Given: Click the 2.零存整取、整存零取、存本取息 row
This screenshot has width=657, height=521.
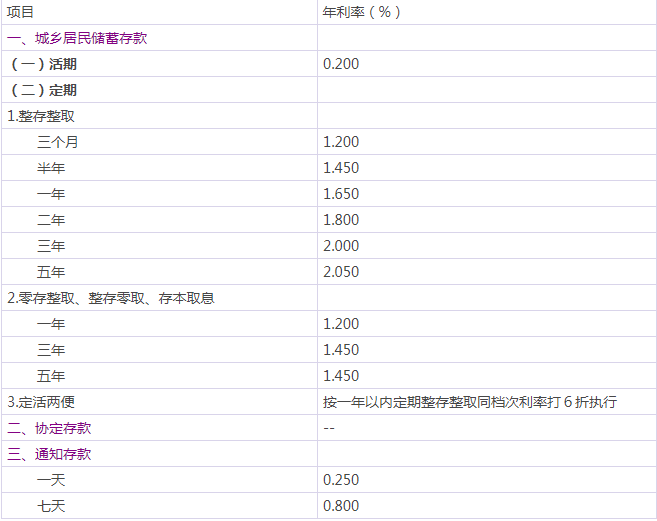Looking at the screenshot, I should (x=111, y=298).
